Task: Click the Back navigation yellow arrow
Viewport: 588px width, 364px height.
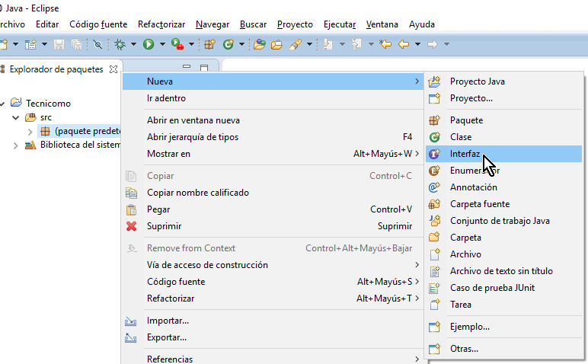Action: click(403, 44)
